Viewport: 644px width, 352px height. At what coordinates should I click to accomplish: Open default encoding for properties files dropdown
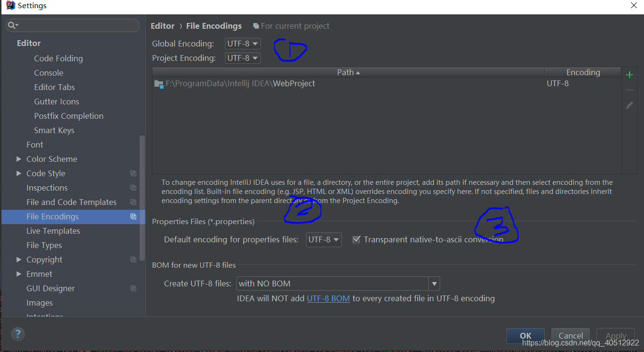pyautogui.click(x=324, y=239)
